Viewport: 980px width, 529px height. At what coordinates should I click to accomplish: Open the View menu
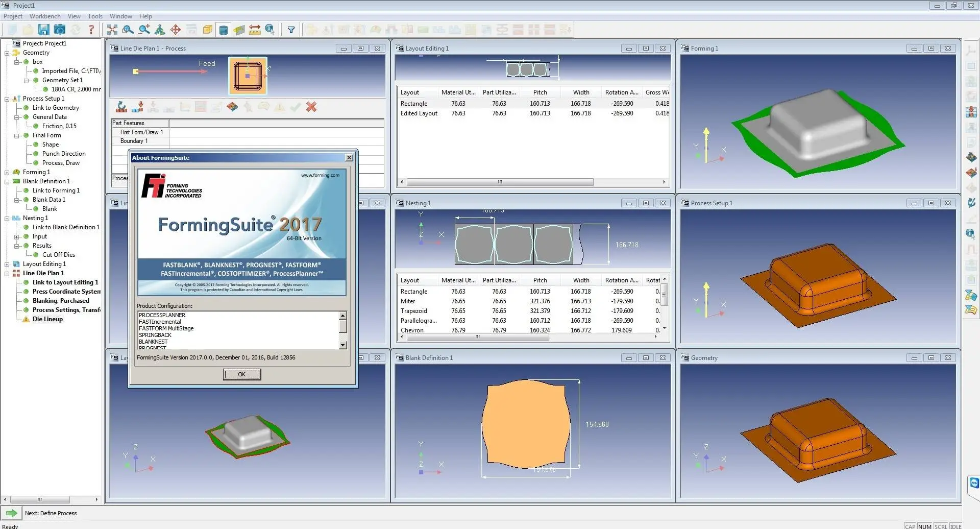pyautogui.click(x=74, y=16)
